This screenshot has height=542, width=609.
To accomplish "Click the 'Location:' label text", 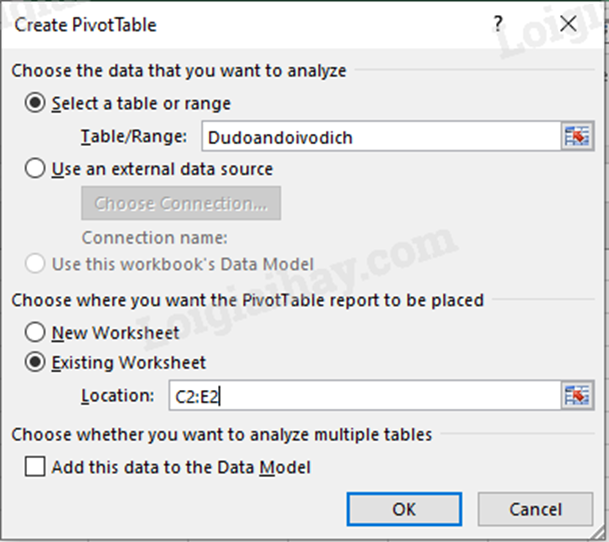I will pyautogui.click(x=118, y=396).
